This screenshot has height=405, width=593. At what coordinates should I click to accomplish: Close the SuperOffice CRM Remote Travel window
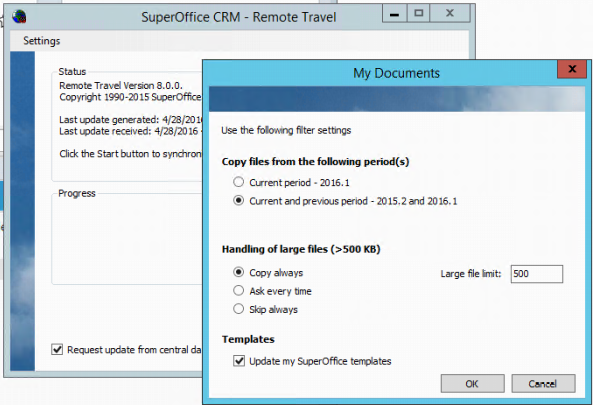coord(450,14)
